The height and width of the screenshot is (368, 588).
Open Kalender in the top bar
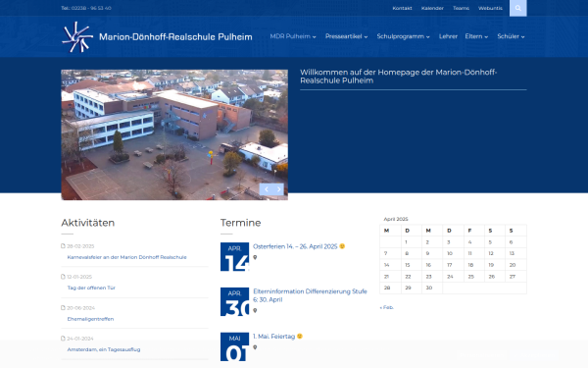tap(432, 8)
